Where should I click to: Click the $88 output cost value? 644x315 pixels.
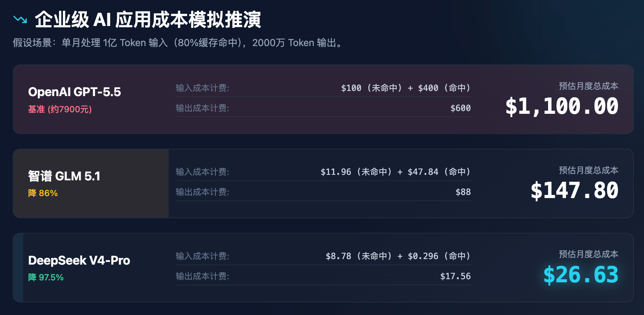[463, 192]
